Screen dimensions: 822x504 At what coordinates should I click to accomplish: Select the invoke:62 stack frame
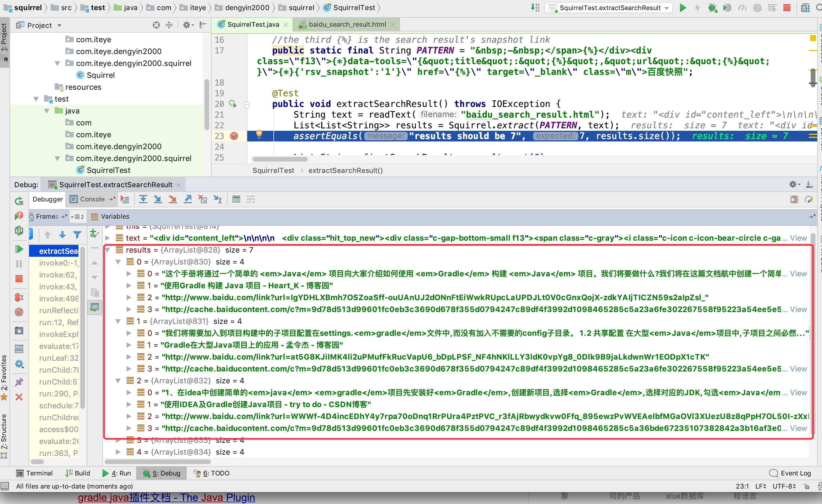[x=58, y=275]
